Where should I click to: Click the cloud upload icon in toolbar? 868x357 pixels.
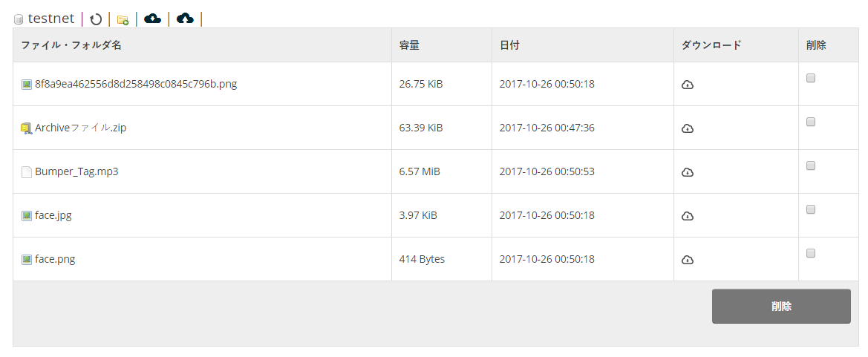point(185,19)
